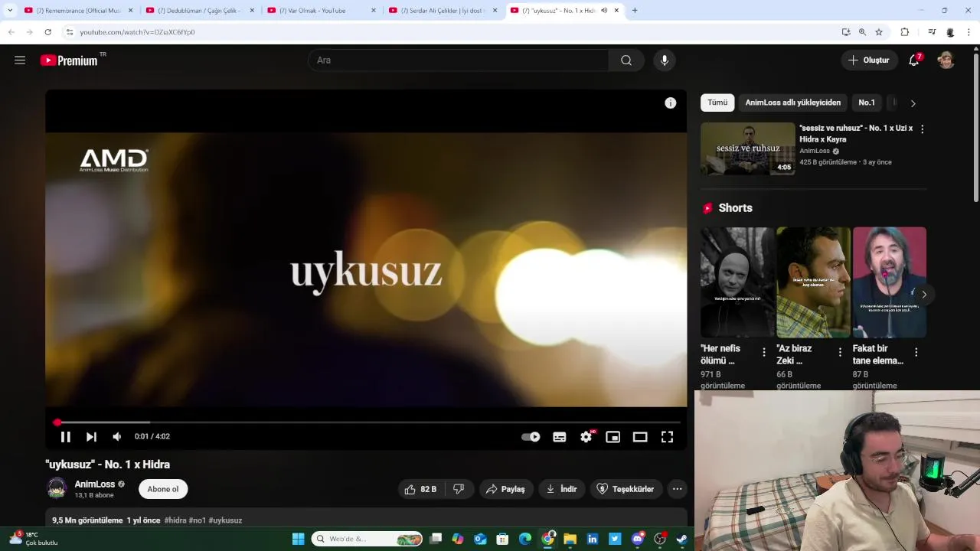This screenshot has height=551, width=980.
Task: Open LinkedIn from taskbar
Action: [593, 539]
